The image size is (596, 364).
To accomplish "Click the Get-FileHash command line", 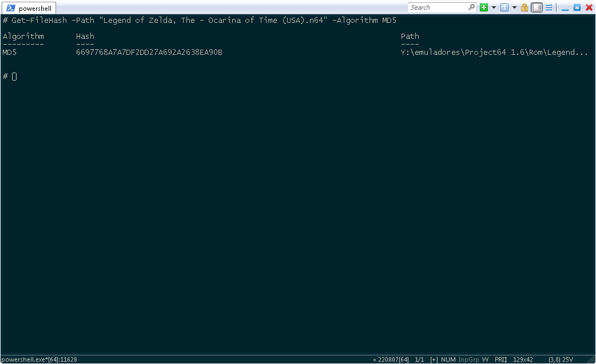I will [200, 21].
